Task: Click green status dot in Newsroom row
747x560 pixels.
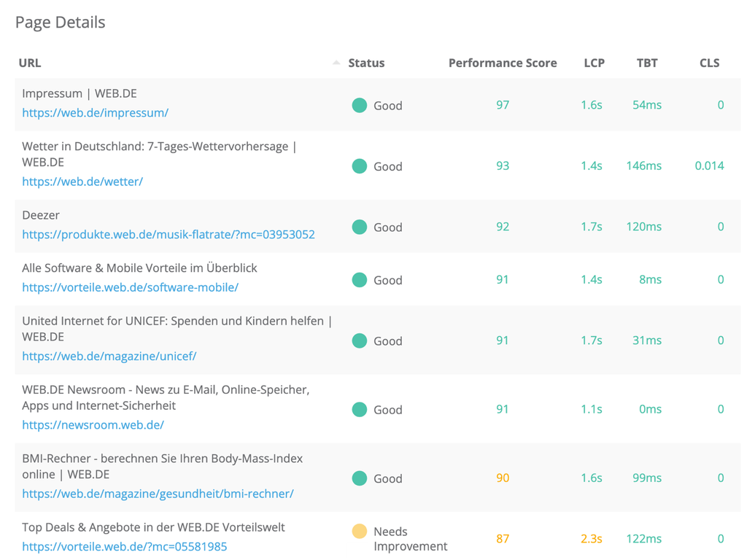Action: pos(359,410)
